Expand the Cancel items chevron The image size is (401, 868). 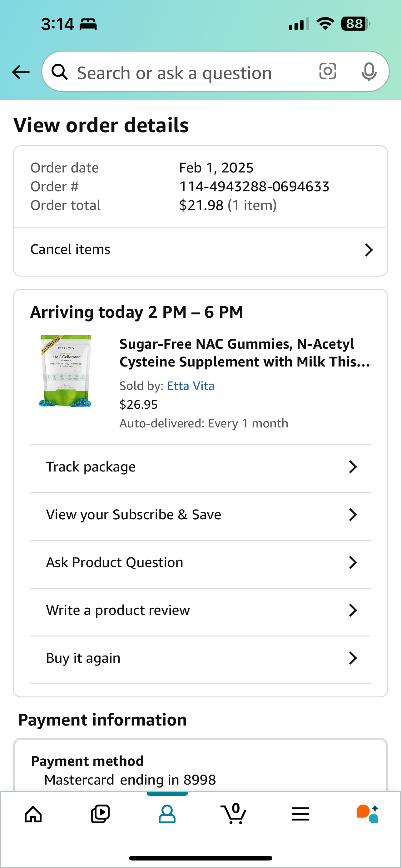(x=369, y=250)
